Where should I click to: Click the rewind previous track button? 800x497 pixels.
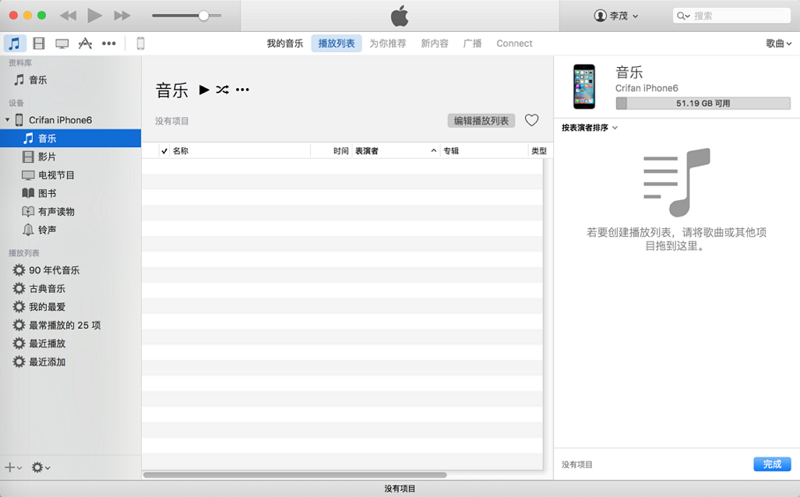coord(68,16)
